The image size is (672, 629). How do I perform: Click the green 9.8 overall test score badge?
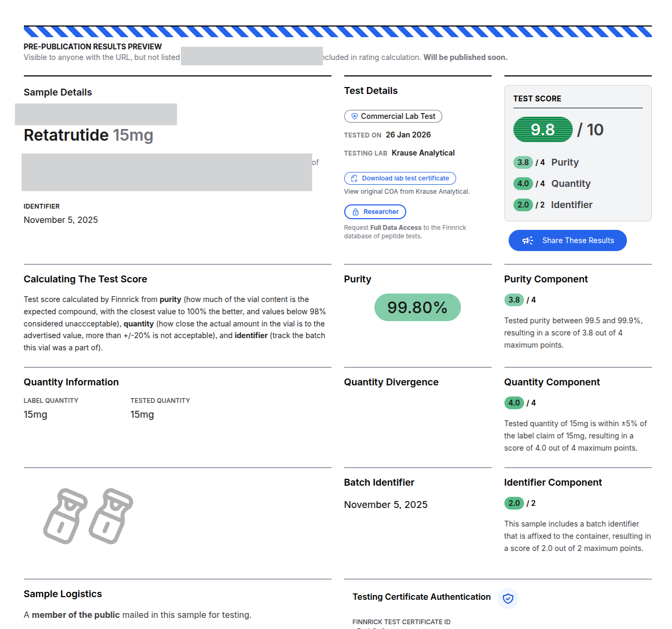[543, 130]
